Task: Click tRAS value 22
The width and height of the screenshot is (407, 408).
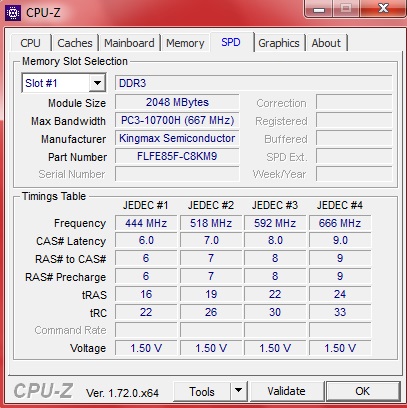Action: [x=275, y=294]
